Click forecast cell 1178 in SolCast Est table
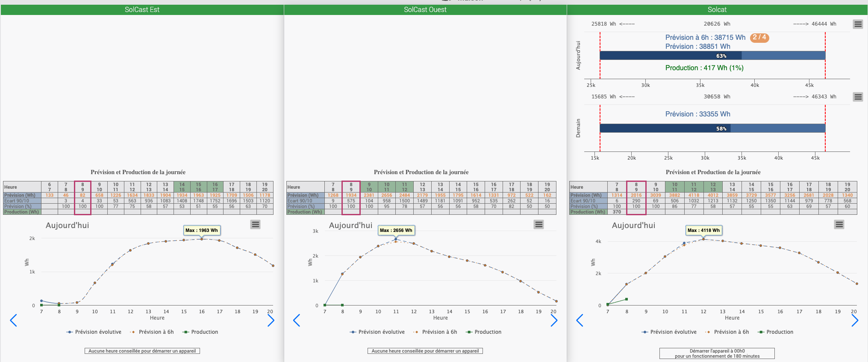 click(x=265, y=195)
